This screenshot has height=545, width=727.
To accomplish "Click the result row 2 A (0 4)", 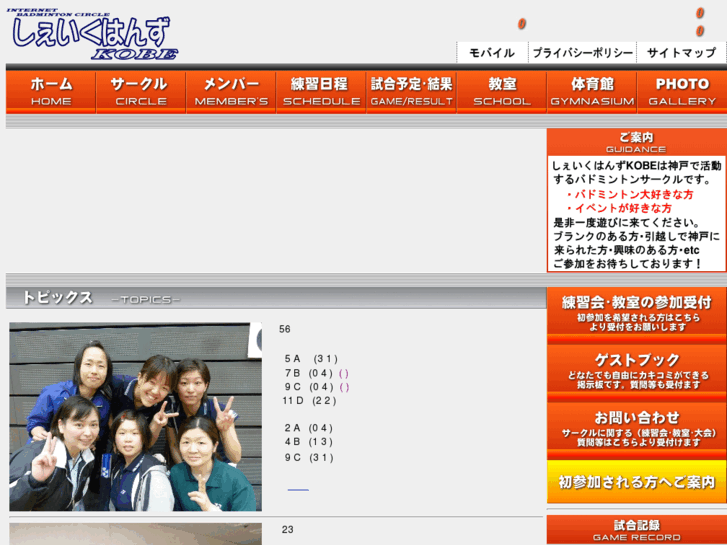I will [x=309, y=428].
